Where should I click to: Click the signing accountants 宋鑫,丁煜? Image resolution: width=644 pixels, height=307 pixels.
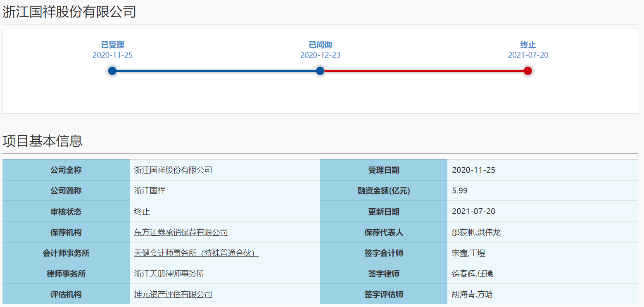pyautogui.click(x=468, y=253)
